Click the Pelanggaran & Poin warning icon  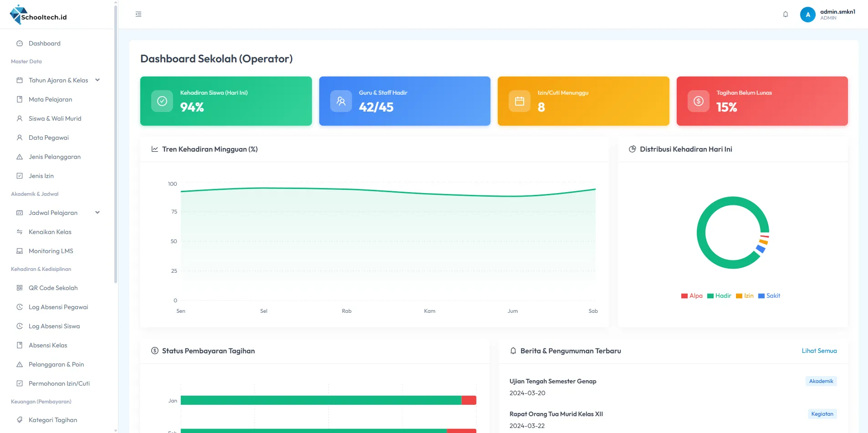point(20,365)
